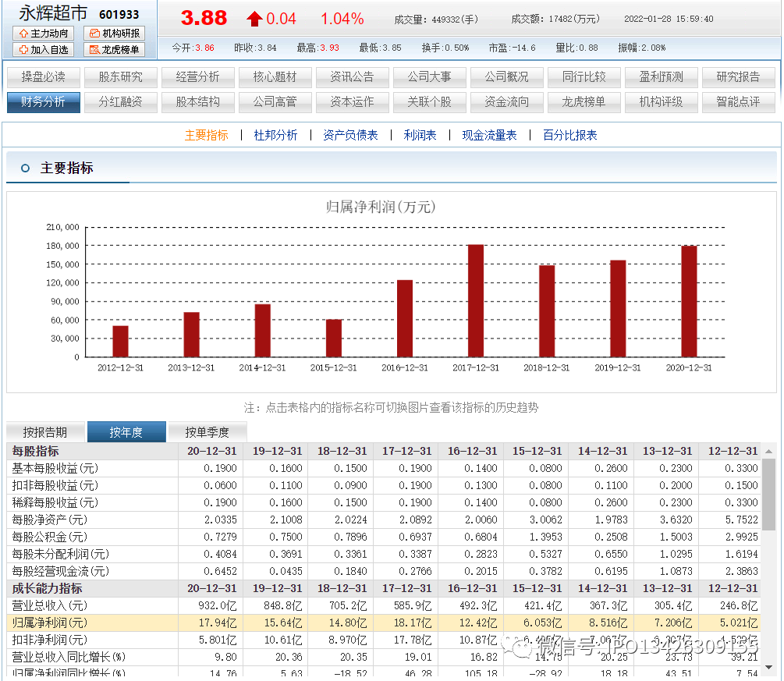Viewport: 784px width, 681px height.
Task: Open 关联个股 tab
Action: (x=430, y=102)
